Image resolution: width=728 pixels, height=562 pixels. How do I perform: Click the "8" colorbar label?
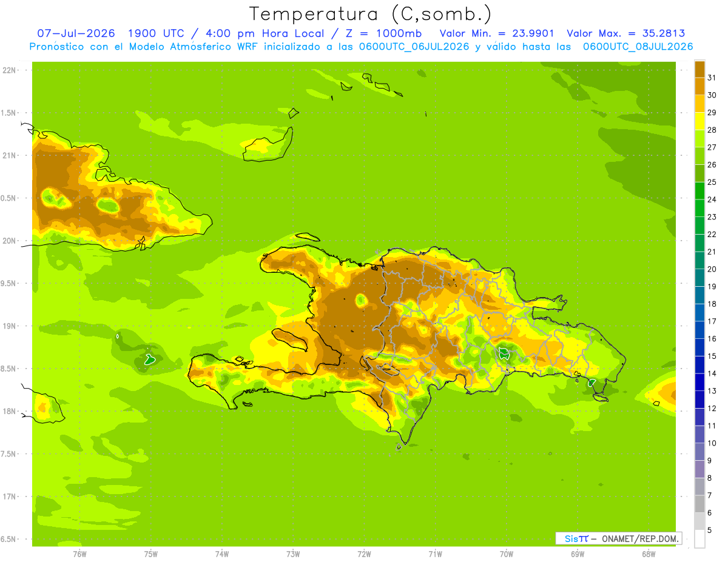click(710, 478)
